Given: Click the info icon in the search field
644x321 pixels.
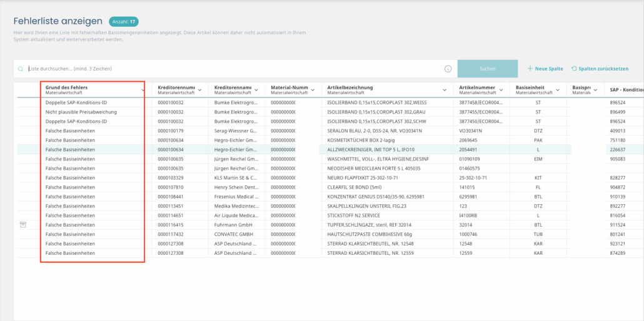Looking at the screenshot, I should point(448,69).
